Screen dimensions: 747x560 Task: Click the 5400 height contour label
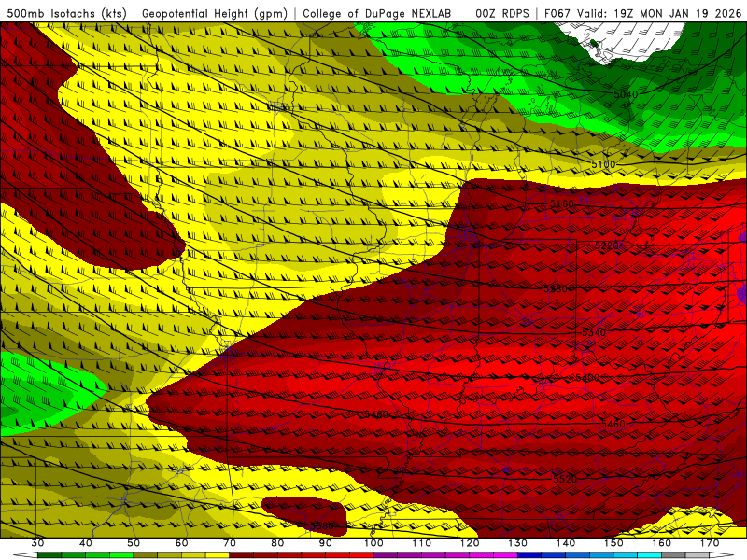[x=587, y=378]
